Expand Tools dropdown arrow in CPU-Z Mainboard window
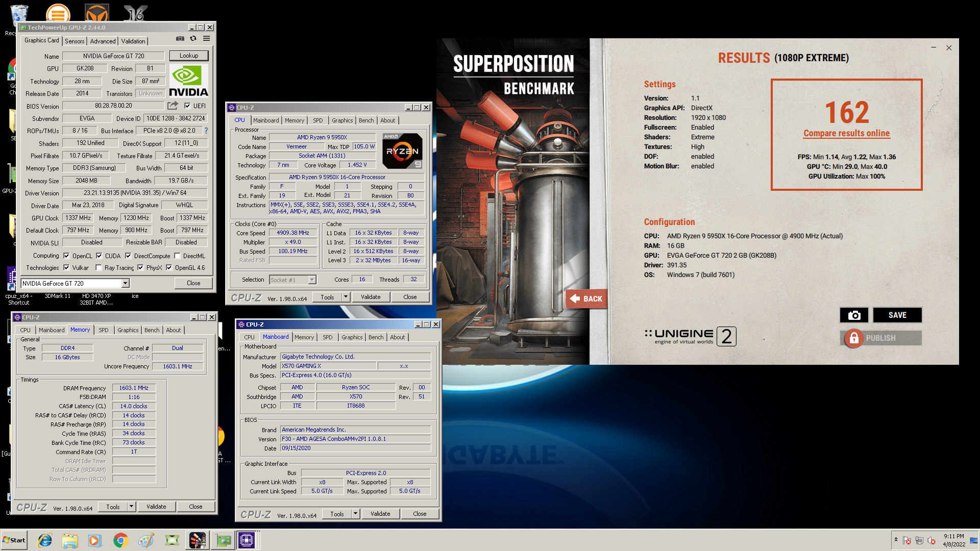 click(x=355, y=514)
